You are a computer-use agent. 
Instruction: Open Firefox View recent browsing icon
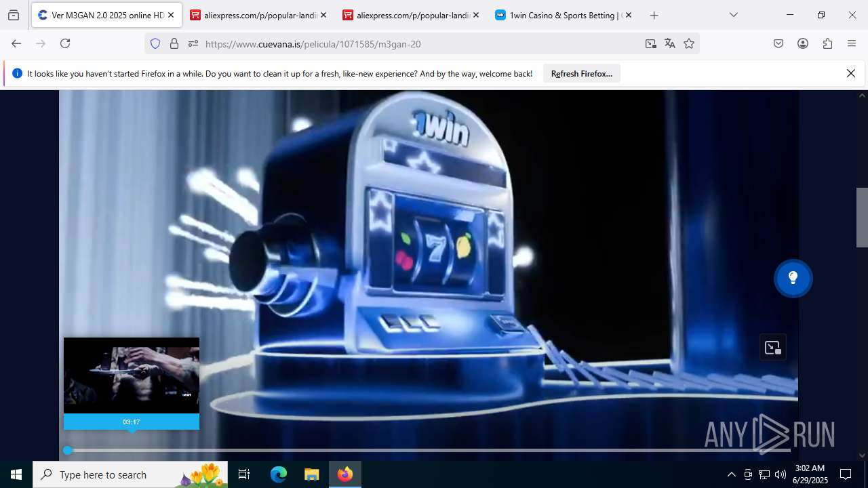tap(14, 15)
